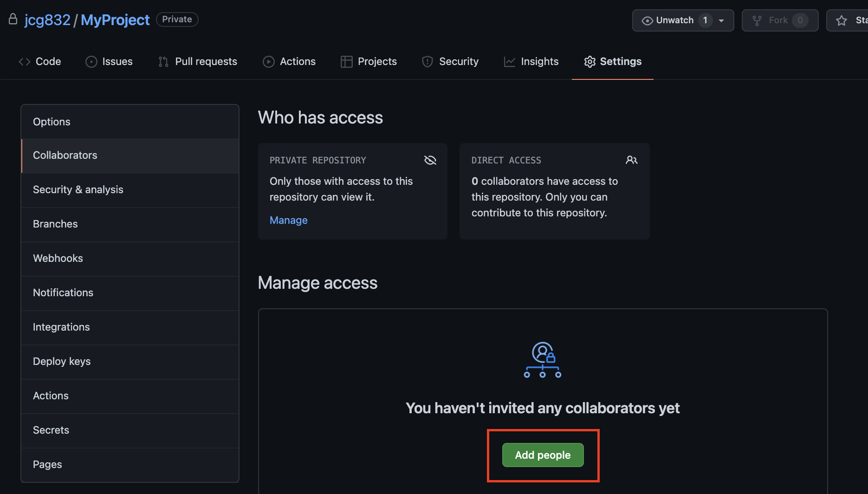868x494 pixels.
Task: Click 'Only those with access' description text
Action: [341, 189]
